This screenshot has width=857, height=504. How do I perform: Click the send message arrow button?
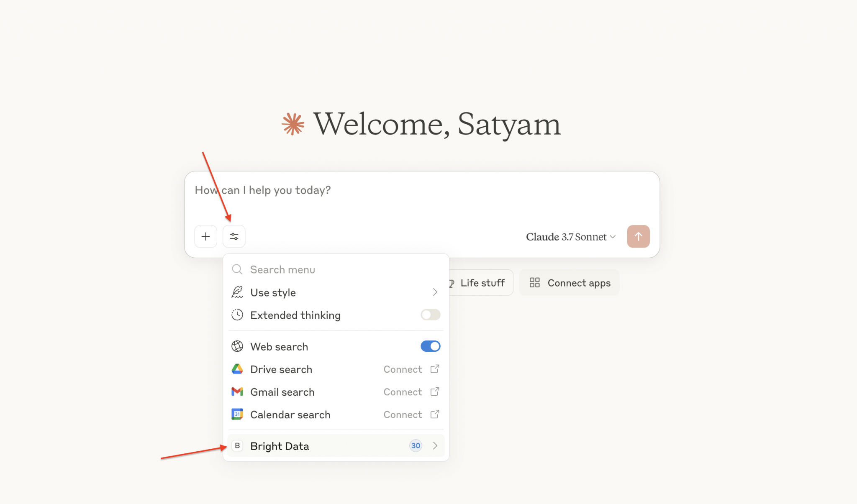(638, 236)
